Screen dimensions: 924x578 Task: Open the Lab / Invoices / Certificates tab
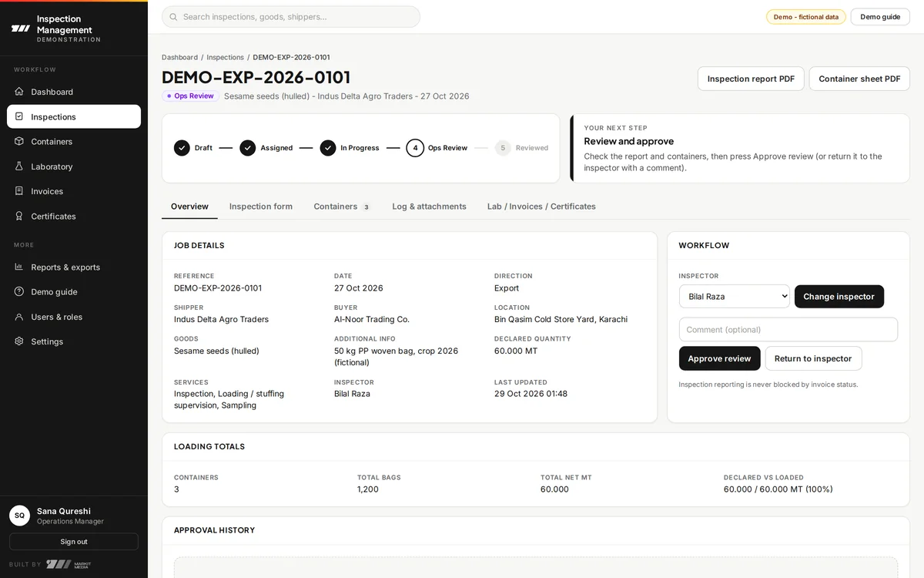[541, 207]
